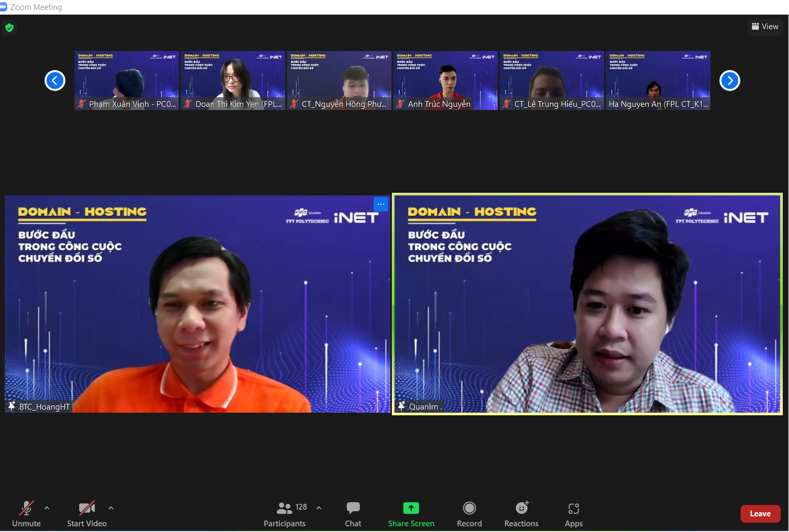Screen dimensions: 789x532
Task: Select BTC_HoangHT's large video tile
Action: tap(198, 304)
